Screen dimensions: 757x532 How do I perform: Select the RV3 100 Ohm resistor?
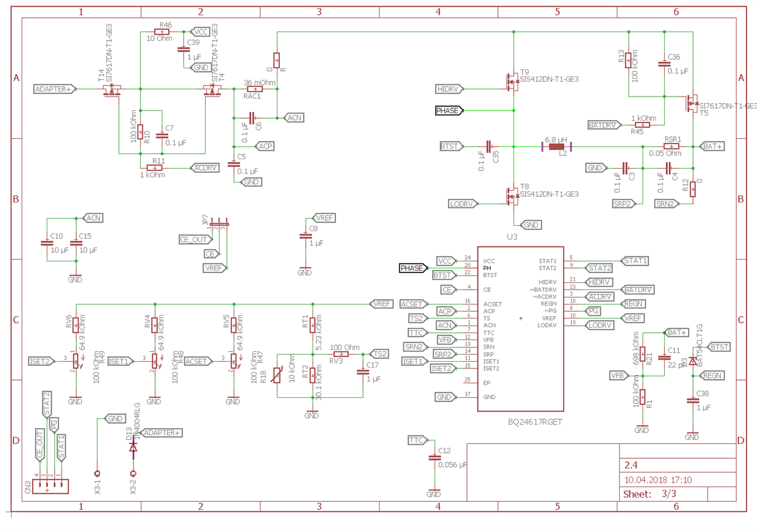click(340, 354)
